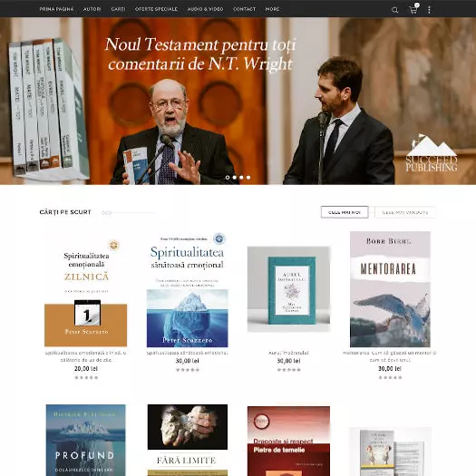
Task: Open the three-dot vertical menu icon
Action: pyautogui.click(x=429, y=10)
